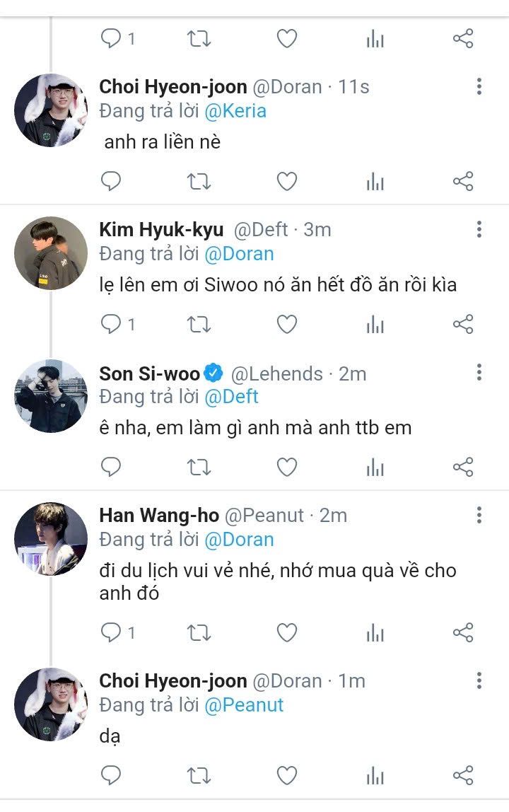Retweet Deft's reply to @Doran
This screenshot has height=812, width=509.
(x=199, y=325)
